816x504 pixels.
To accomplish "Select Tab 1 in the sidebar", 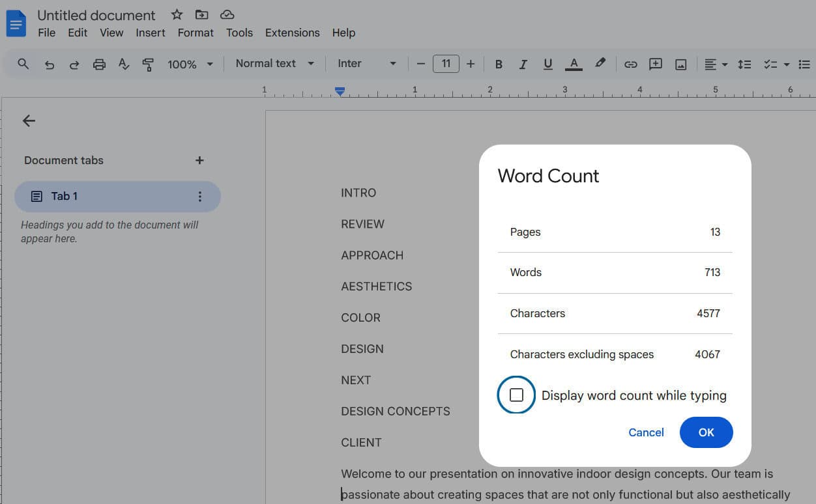I will click(117, 197).
